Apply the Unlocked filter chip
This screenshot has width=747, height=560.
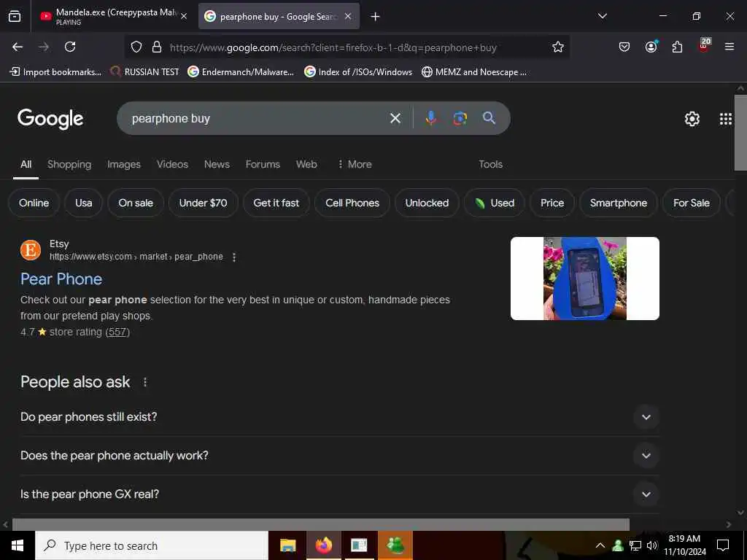427,203
